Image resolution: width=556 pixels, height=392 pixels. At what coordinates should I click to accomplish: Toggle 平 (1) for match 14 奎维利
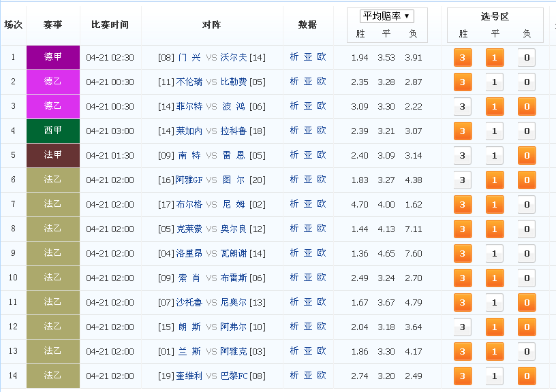[495, 376]
